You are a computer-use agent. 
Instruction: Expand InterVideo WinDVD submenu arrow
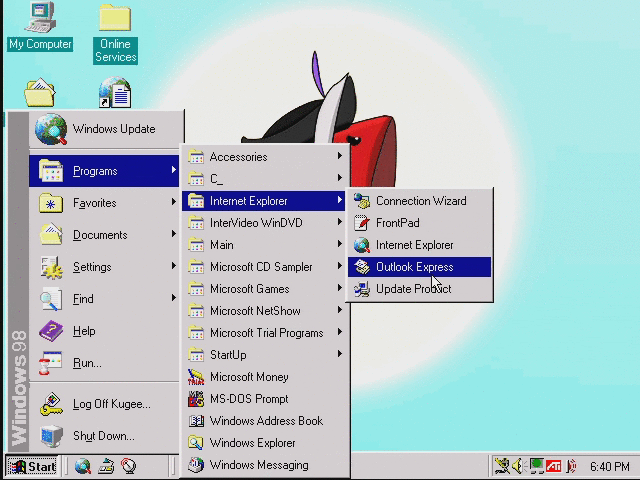tap(340, 222)
